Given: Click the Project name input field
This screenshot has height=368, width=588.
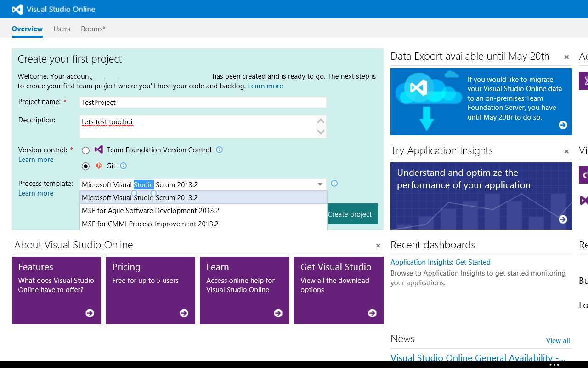Looking at the screenshot, I should coord(203,102).
